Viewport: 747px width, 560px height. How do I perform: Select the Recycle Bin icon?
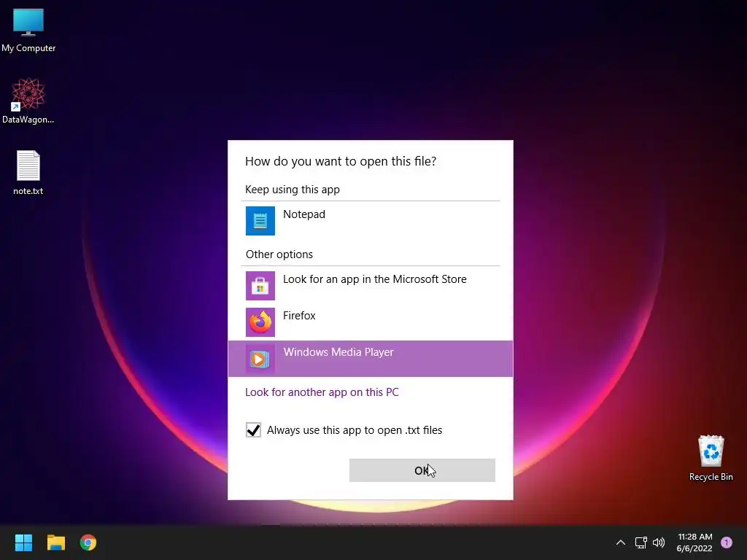[x=711, y=458]
